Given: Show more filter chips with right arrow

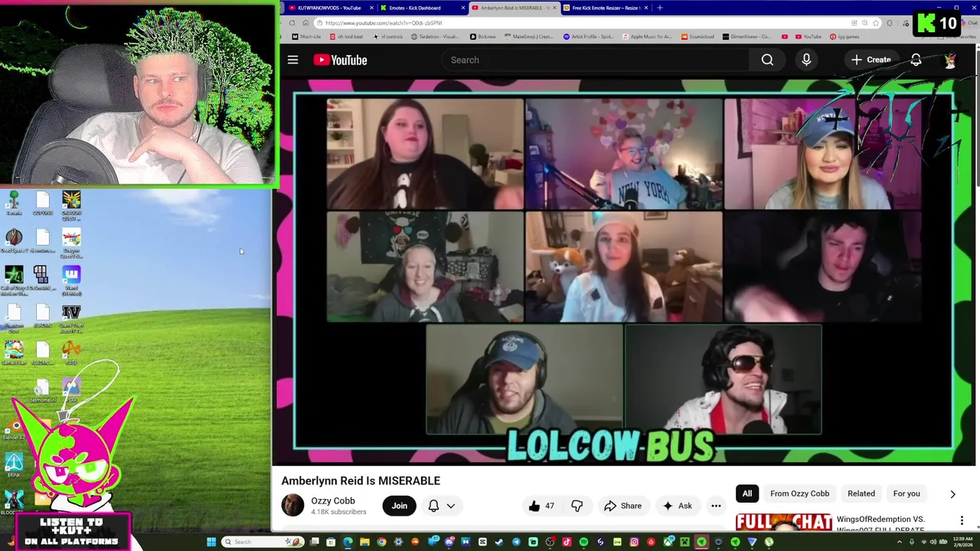Looking at the screenshot, I should [952, 494].
